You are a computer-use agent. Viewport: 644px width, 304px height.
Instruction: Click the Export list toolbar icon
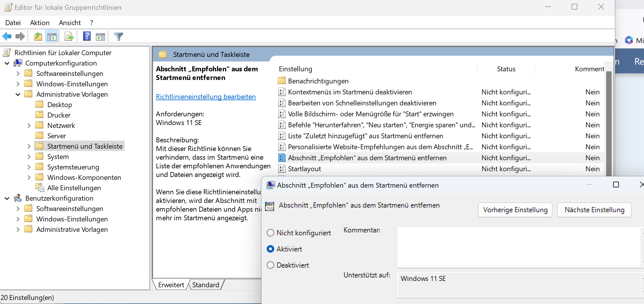[69, 37]
